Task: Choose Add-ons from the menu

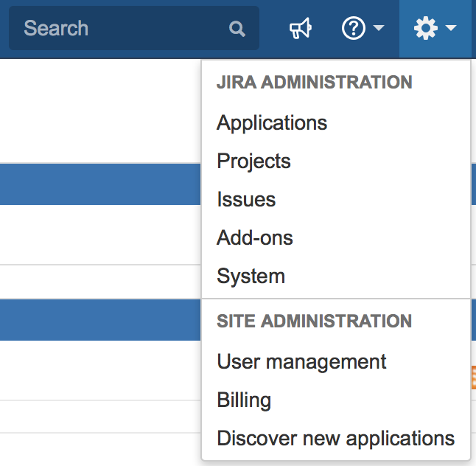Action: tap(255, 237)
